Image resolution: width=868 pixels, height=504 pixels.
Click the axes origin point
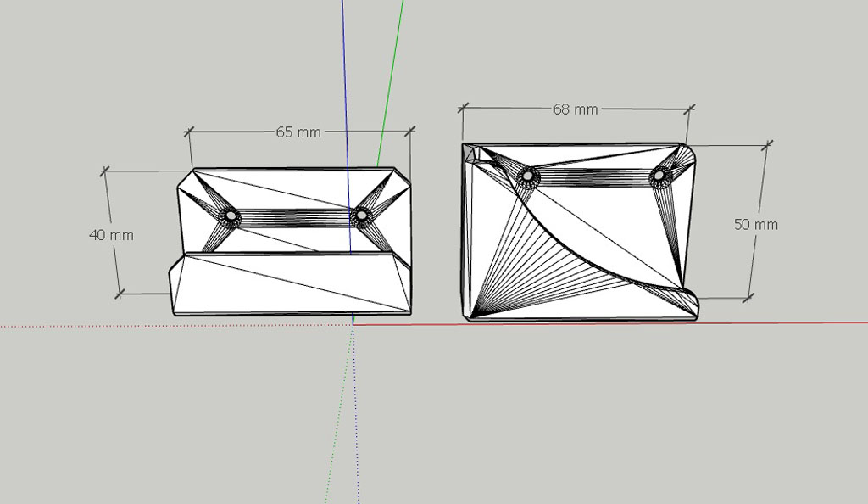point(353,323)
